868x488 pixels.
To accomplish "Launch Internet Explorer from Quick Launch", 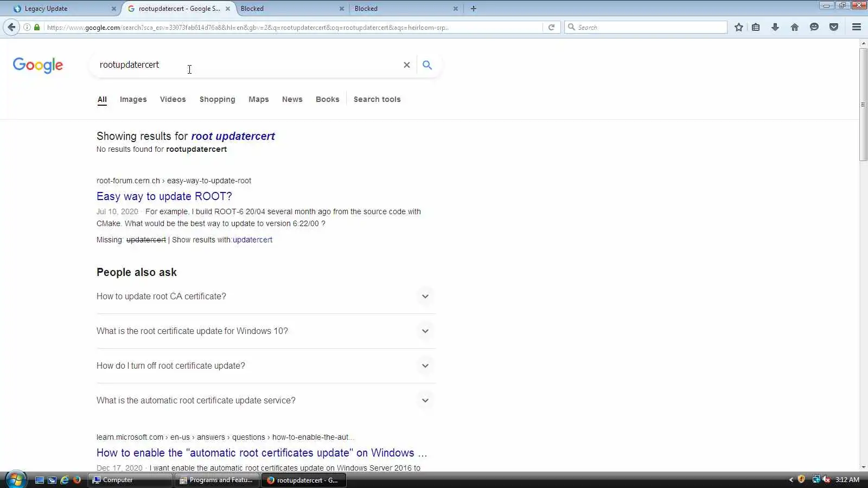I will click(65, 480).
